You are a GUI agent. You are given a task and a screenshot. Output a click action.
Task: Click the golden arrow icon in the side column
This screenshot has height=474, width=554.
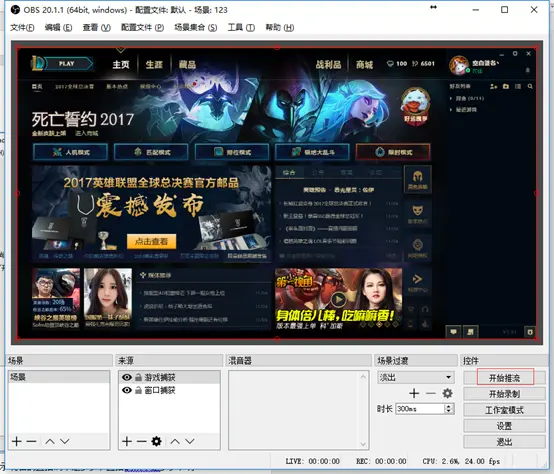[x=418, y=279]
